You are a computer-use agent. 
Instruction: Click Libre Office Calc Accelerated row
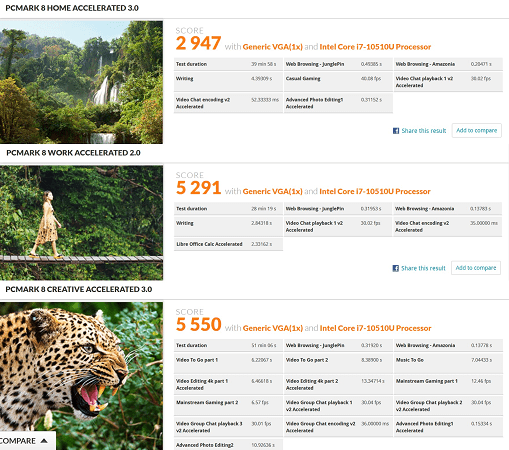click(x=228, y=244)
